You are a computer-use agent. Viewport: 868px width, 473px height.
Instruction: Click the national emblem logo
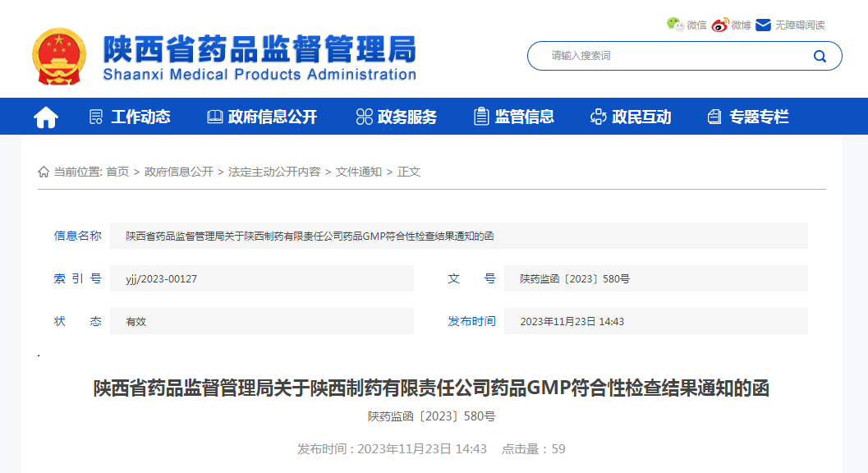point(59,56)
